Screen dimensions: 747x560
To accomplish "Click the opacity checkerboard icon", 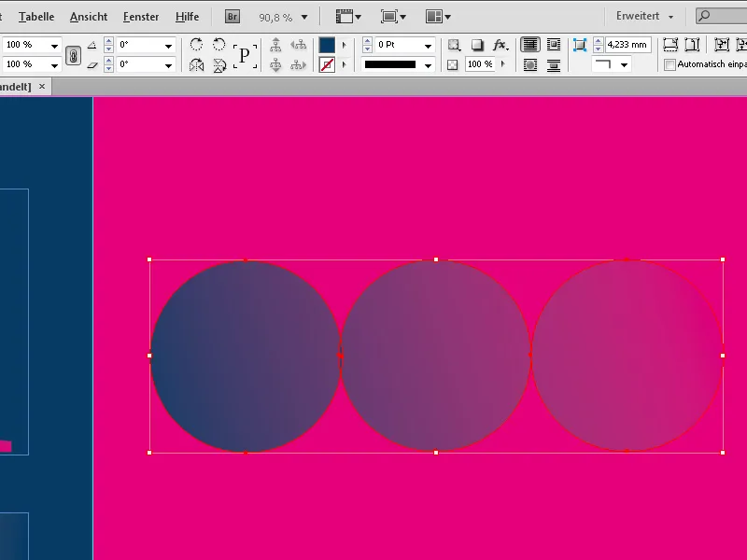I will [x=453, y=64].
